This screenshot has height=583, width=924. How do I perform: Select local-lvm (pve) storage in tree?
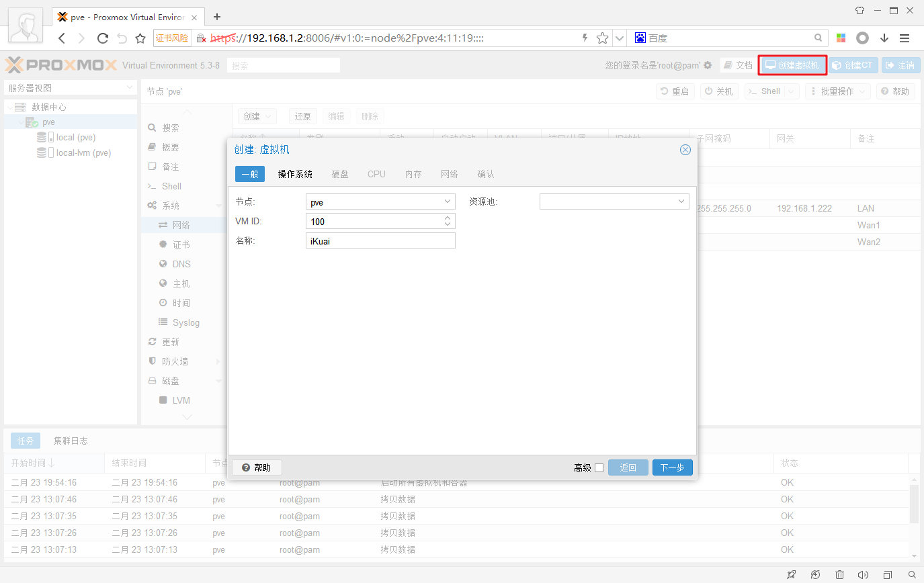click(x=83, y=152)
